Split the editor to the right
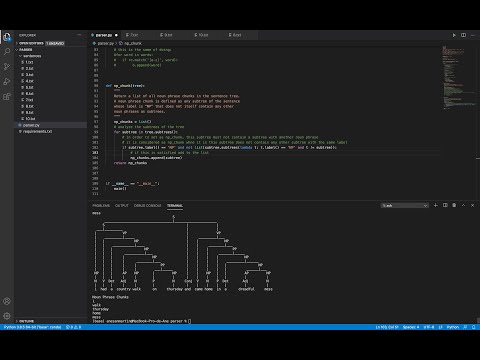 463,35
